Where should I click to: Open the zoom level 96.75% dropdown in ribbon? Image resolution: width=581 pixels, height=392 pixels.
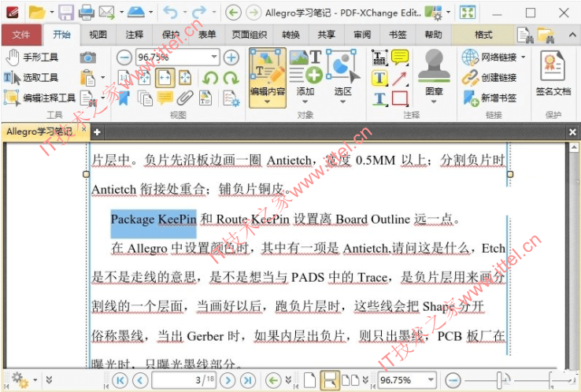point(214,57)
